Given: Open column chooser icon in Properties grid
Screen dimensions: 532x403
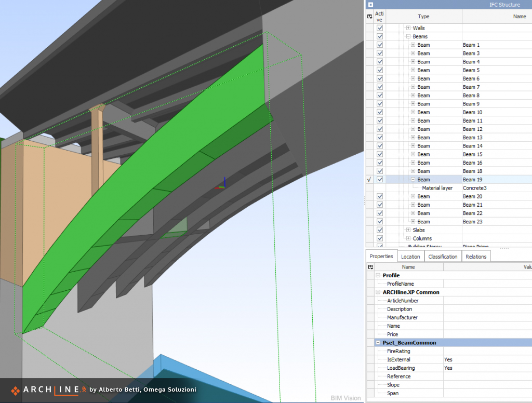Looking at the screenshot, I should 370,267.
